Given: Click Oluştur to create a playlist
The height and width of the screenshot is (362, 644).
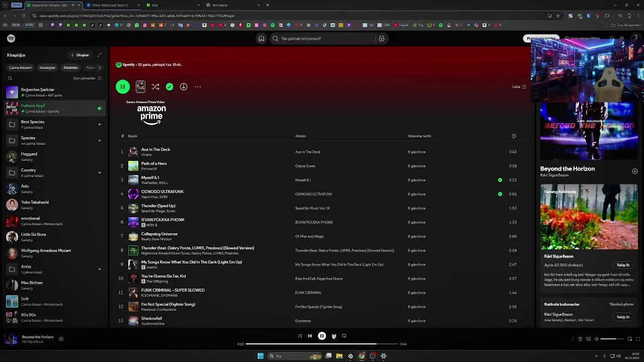Looking at the screenshot, I should (x=80, y=55).
